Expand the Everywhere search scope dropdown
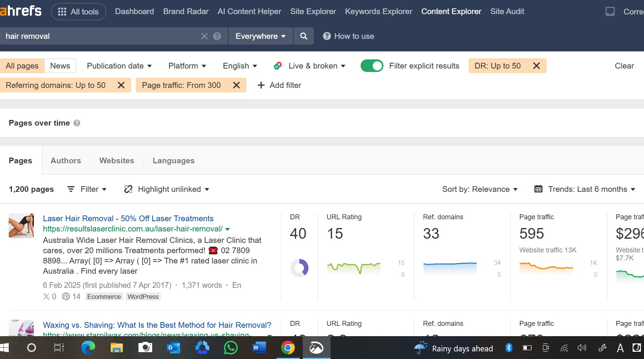This screenshot has height=359, width=644. 261,36
